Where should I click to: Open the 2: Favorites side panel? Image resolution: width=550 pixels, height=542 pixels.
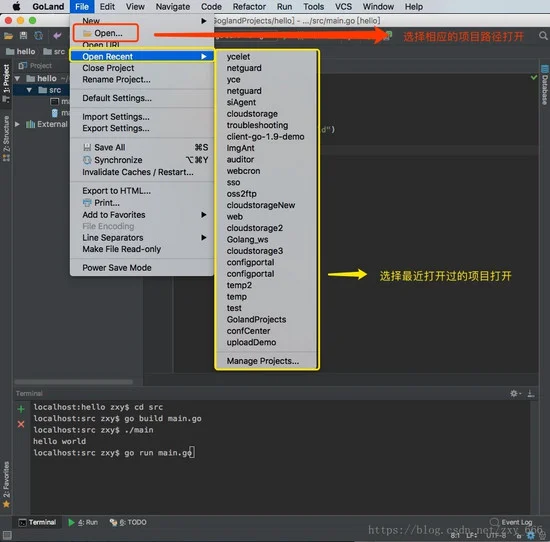tap(6, 484)
